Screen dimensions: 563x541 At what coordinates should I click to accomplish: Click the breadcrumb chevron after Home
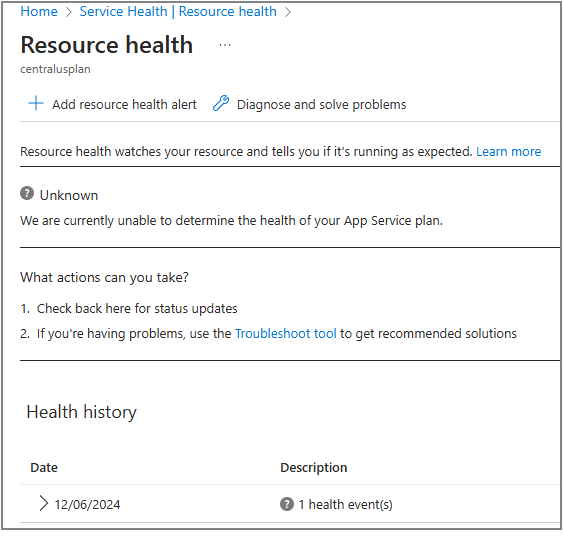point(69,12)
